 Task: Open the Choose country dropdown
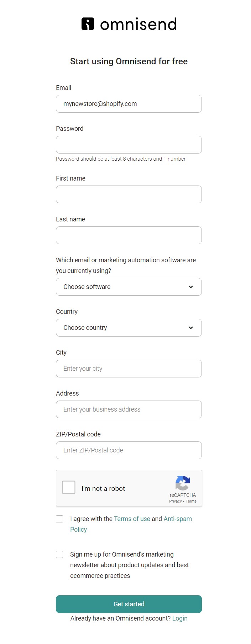tap(129, 327)
